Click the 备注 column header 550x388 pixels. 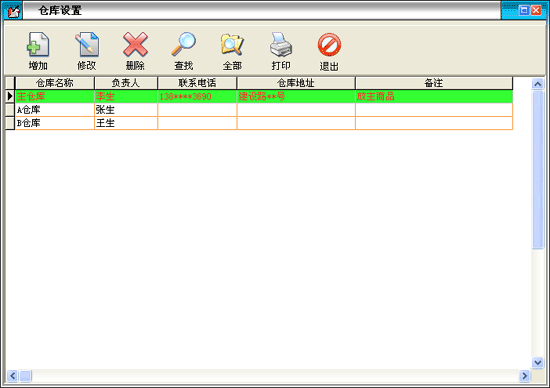[434, 83]
